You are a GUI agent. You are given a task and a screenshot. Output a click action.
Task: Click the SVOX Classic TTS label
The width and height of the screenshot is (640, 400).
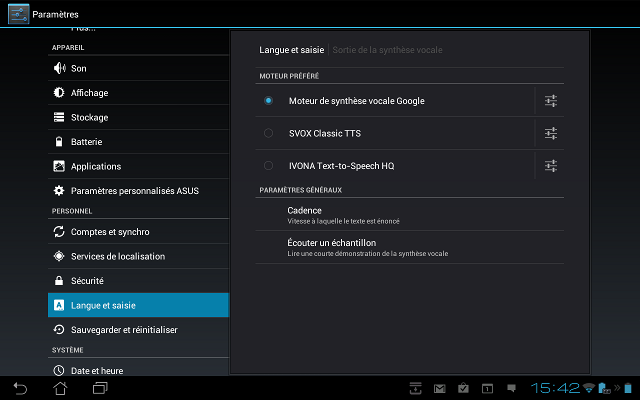325,133
